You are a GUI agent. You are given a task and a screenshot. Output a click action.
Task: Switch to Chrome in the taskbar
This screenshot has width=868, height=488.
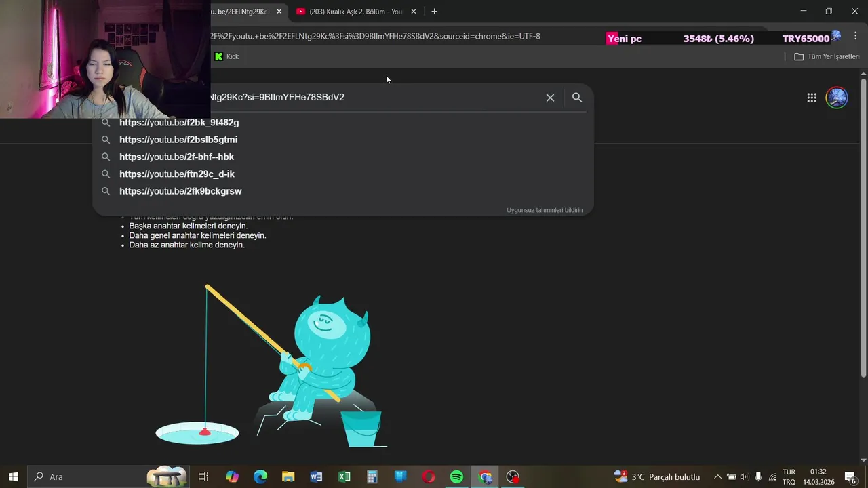(x=485, y=476)
